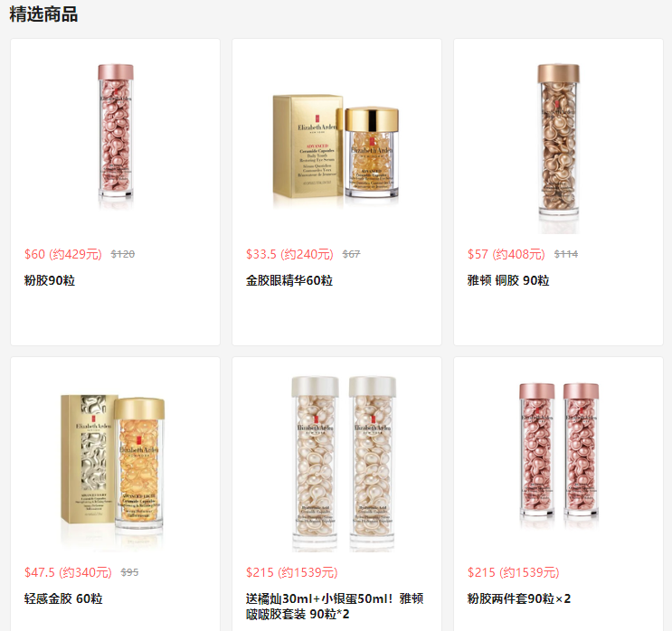Open the bronze capsule bottle product image
This screenshot has width=672, height=631.
pos(558,148)
